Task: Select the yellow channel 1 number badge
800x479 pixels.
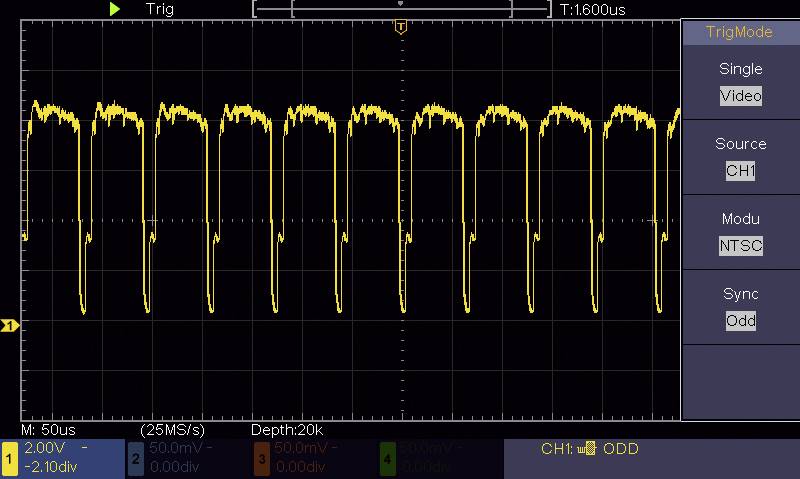Action: [x=10, y=458]
